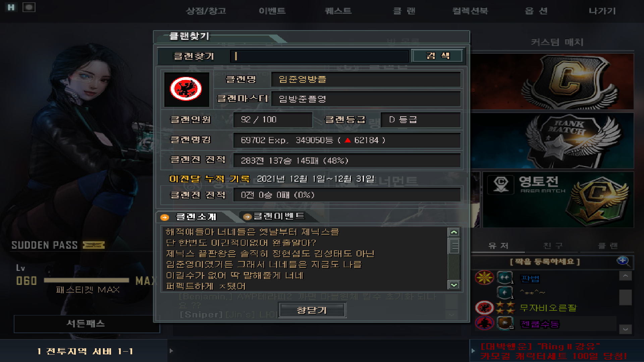
Task: Click the H icon at top-left
Action: pyautogui.click(x=11, y=7)
